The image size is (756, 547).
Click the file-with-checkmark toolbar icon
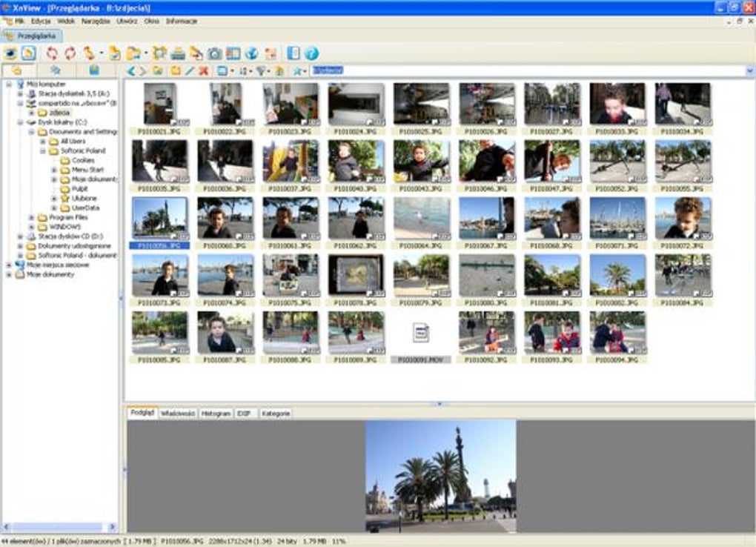(x=115, y=53)
